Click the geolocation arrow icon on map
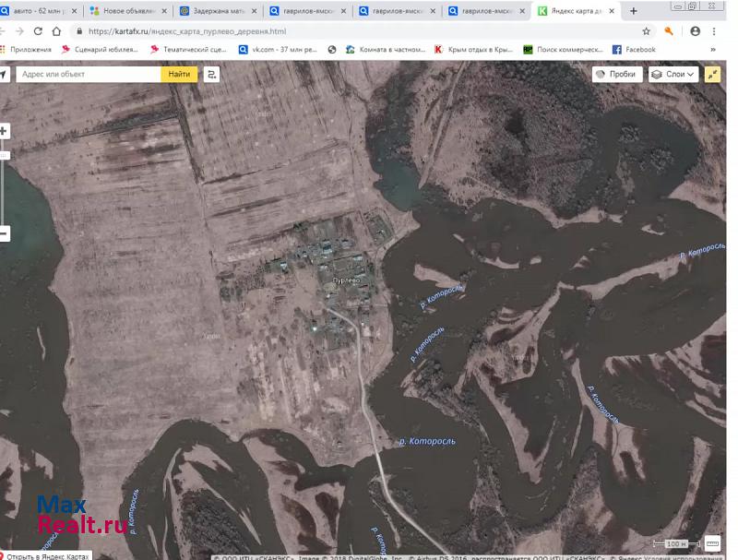Image resolution: width=738 pixels, height=560 pixels. [4, 75]
